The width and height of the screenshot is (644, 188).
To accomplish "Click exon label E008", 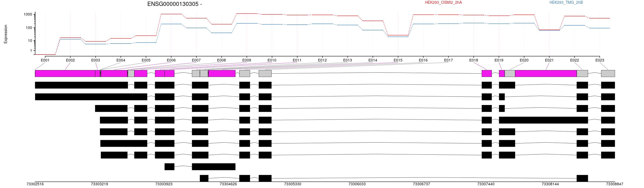I will pyautogui.click(x=221, y=60).
